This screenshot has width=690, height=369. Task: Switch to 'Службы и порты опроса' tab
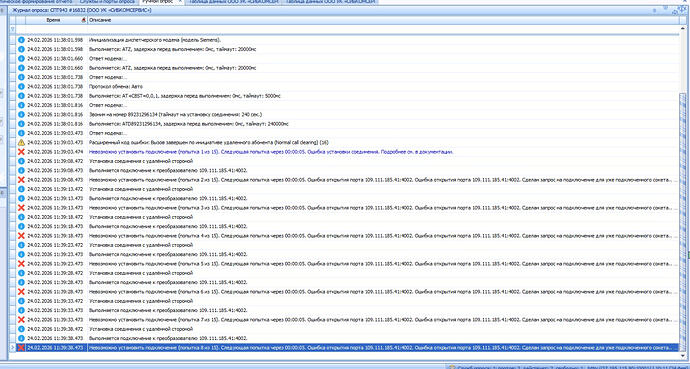107,2
